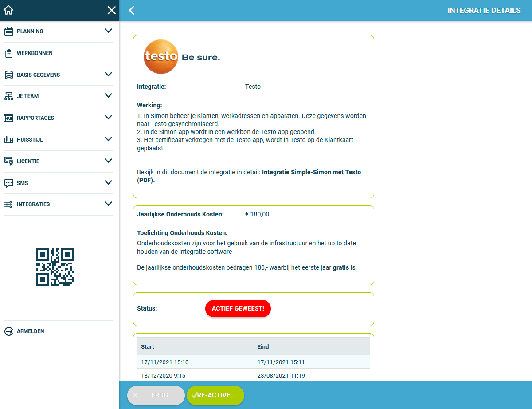
Task: Click the green Re-Active button
Action: pyautogui.click(x=215, y=395)
